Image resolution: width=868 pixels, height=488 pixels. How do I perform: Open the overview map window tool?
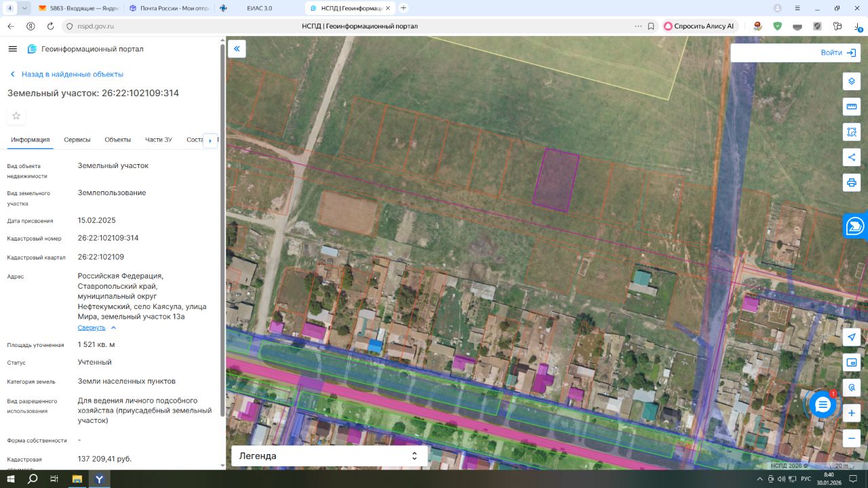click(x=852, y=363)
